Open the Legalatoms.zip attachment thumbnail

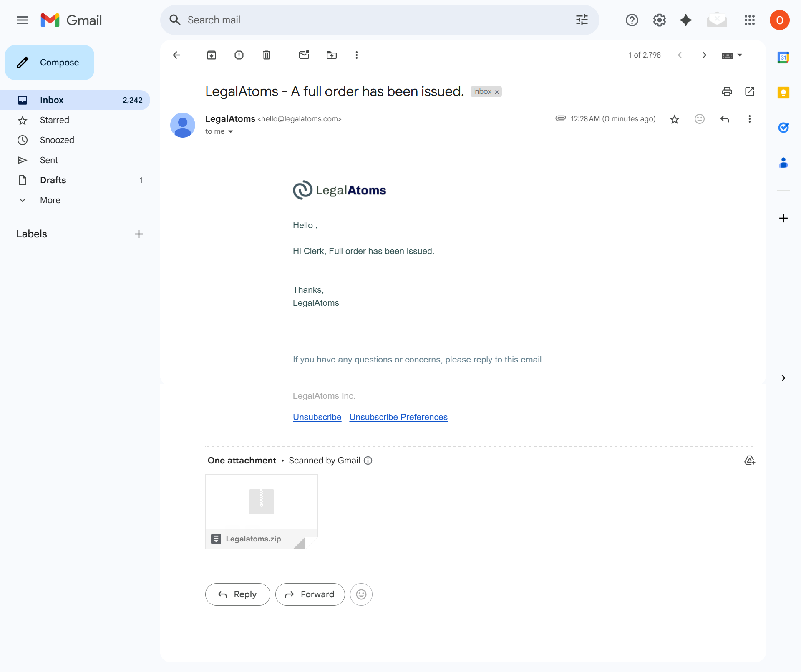(x=262, y=512)
